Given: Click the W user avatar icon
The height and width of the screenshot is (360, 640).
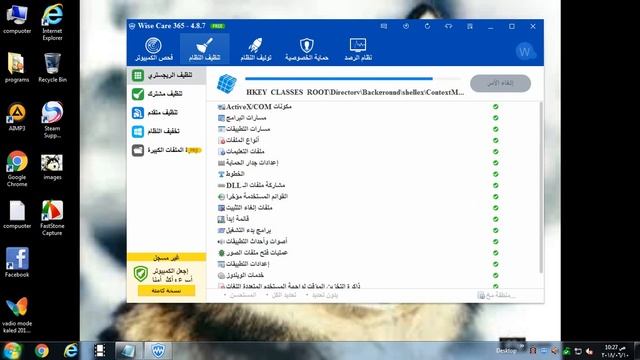Looking at the screenshot, I should 525,52.
